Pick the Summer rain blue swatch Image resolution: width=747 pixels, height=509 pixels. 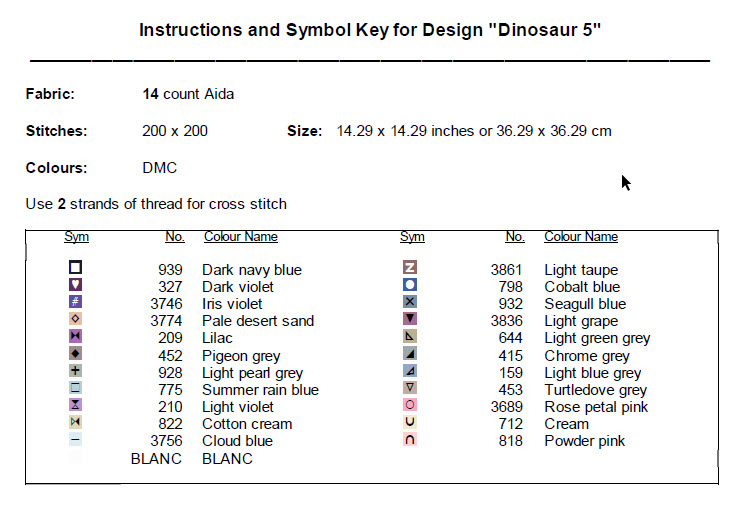(x=76, y=388)
